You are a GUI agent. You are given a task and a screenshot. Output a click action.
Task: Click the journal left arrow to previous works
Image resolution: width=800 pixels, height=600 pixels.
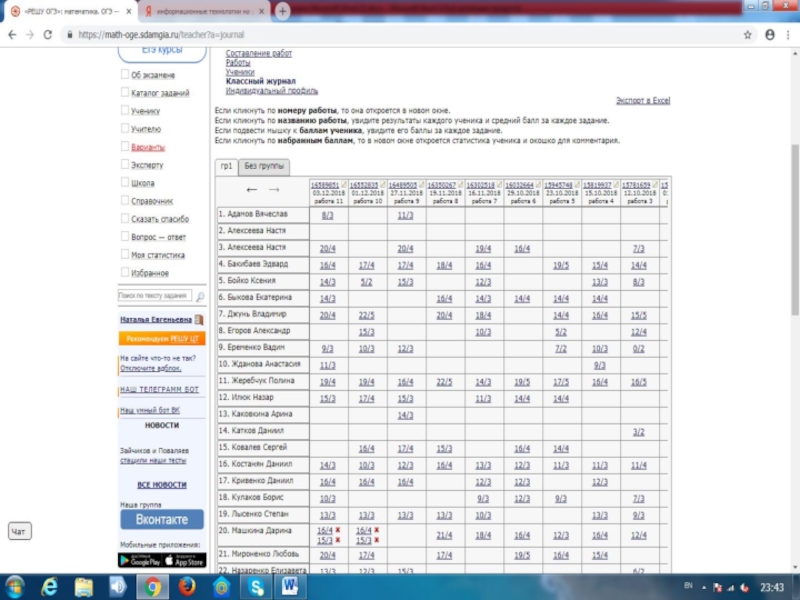pyautogui.click(x=252, y=190)
